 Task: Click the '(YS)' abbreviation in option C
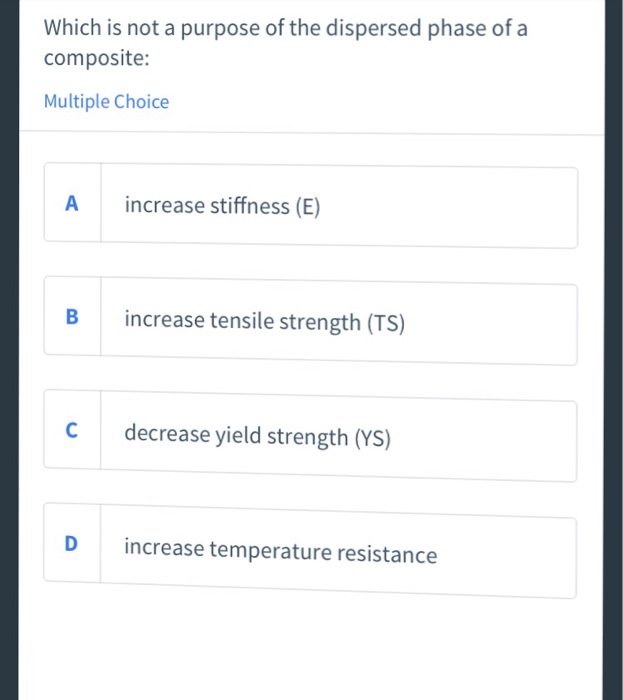point(373,438)
